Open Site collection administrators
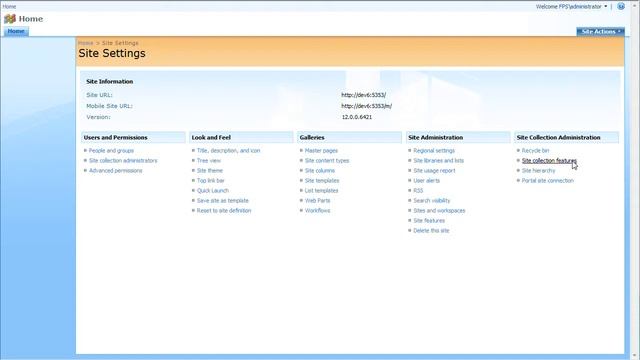This screenshot has width=640, height=360. [x=123, y=160]
